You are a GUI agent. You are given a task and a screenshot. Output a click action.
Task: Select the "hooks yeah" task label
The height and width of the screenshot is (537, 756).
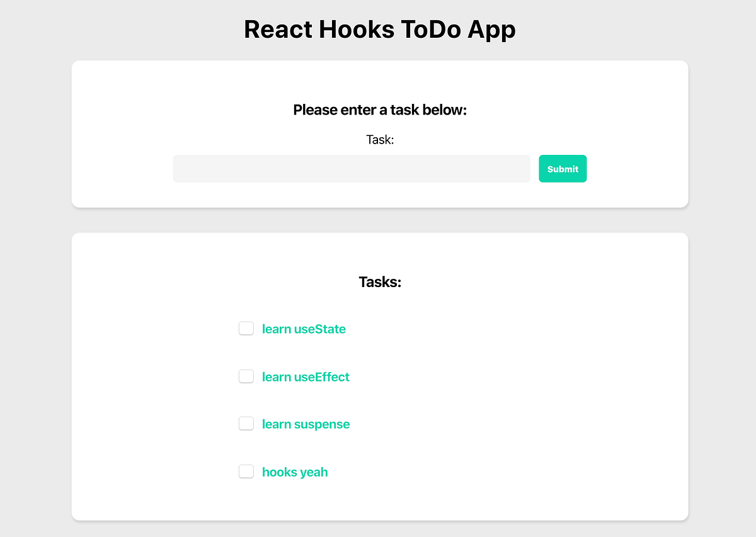[x=294, y=472]
